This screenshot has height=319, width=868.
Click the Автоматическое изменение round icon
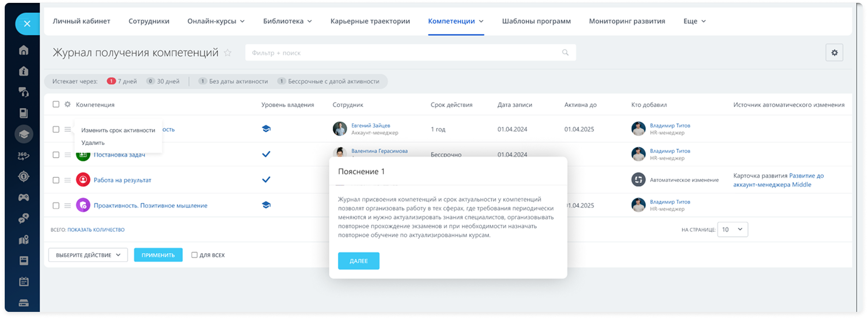638,180
